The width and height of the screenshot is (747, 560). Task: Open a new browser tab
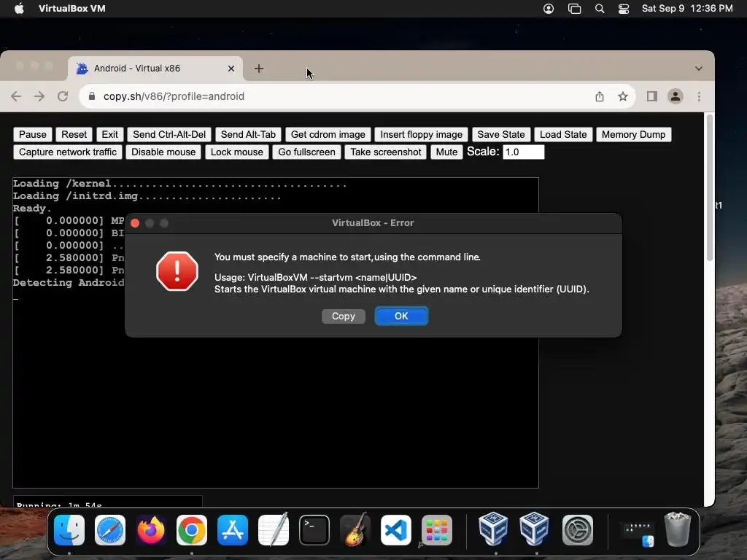pyautogui.click(x=259, y=69)
